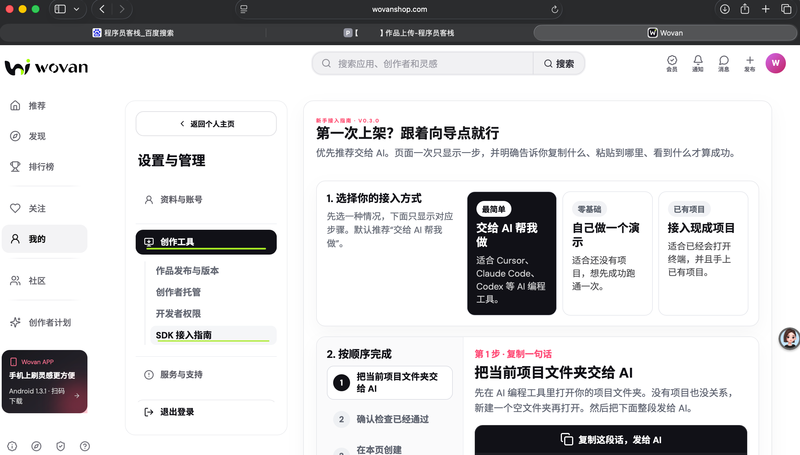Switch to 作品上传-程序员客栈 tab
The image size is (800, 455).
(x=399, y=33)
